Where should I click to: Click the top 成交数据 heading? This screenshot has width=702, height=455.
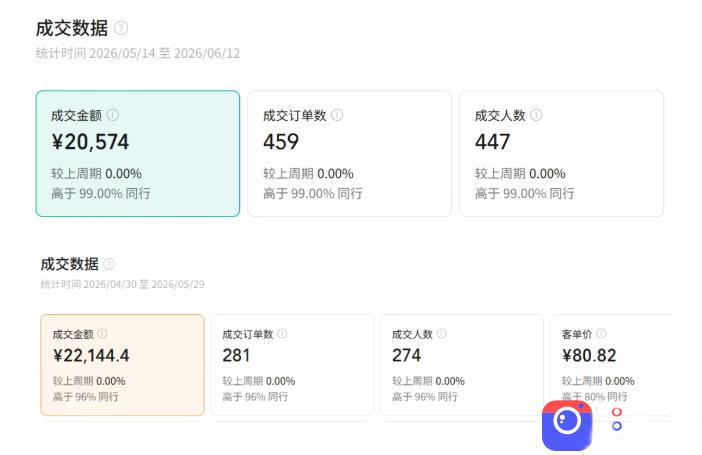(x=72, y=28)
